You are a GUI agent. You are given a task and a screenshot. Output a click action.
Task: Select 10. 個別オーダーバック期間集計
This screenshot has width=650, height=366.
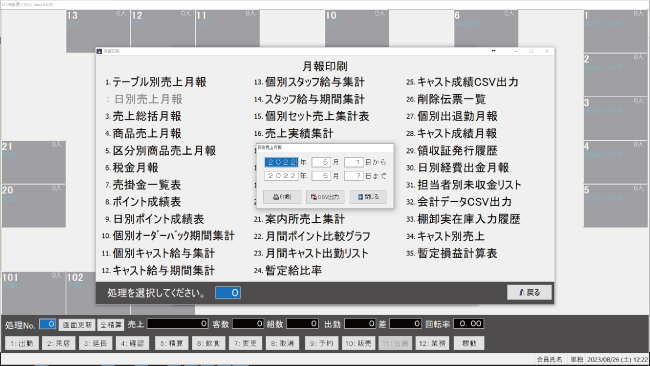pyautogui.click(x=168, y=236)
